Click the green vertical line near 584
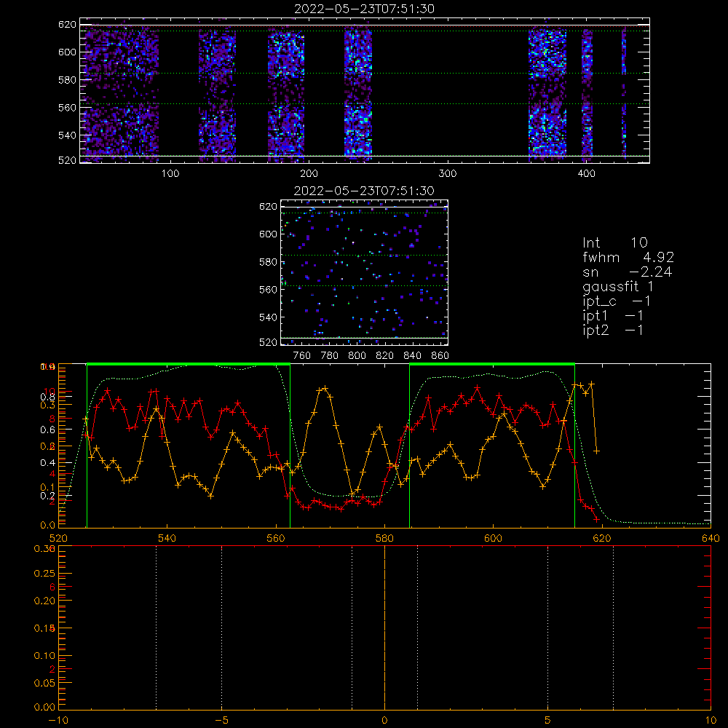728x728 pixels. (409, 446)
